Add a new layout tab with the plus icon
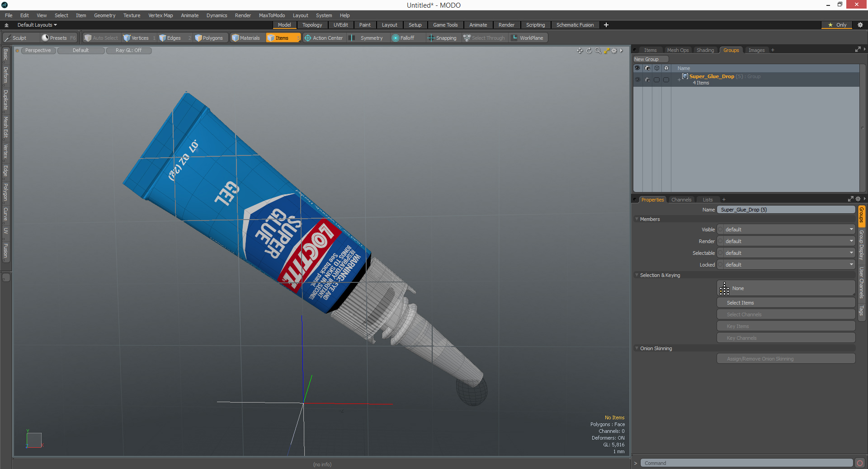The width and height of the screenshot is (868, 469). [606, 25]
